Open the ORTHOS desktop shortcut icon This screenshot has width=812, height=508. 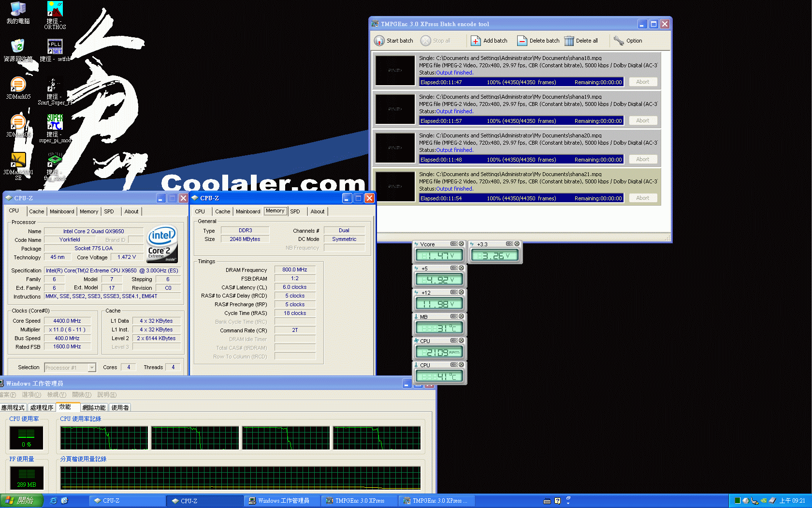pyautogui.click(x=55, y=9)
